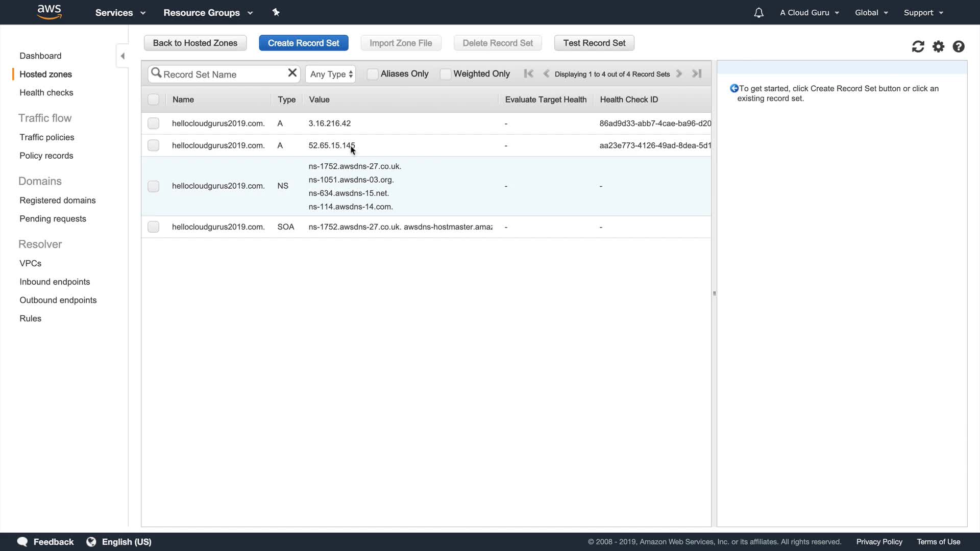The image size is (980, 551).
Task: Expand the Services menu
Action: click(x=120, y=13)
